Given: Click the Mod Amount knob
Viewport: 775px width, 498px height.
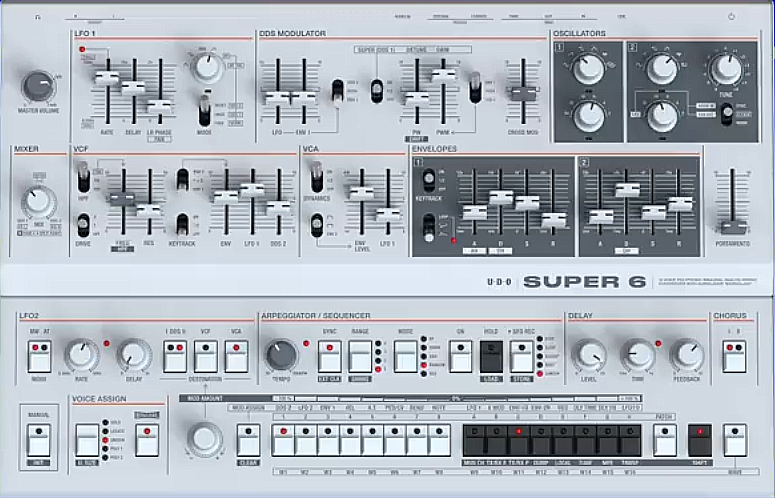Looking at the screenshot, I should pyautogui.click(x=204, y=438).
